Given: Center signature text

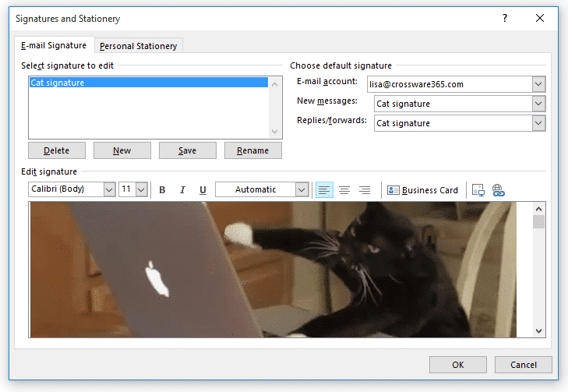Looking at the screenshot, I should tap(344, 190).
